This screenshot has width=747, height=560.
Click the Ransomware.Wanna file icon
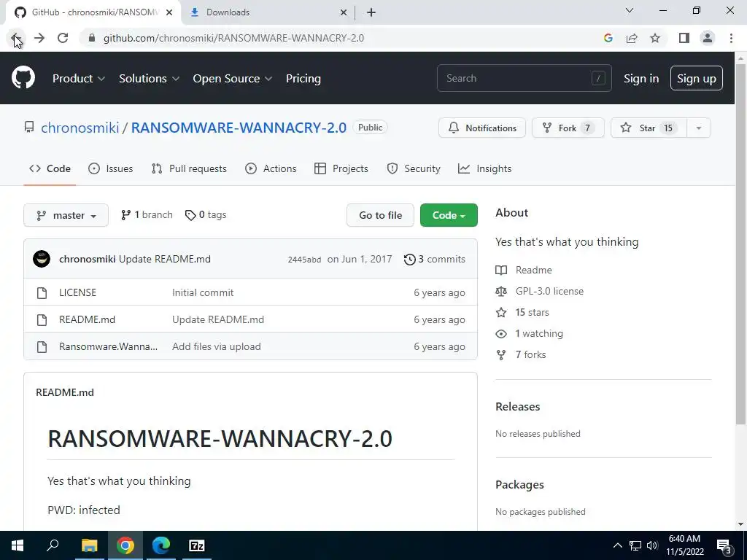(x=42, y=346)
